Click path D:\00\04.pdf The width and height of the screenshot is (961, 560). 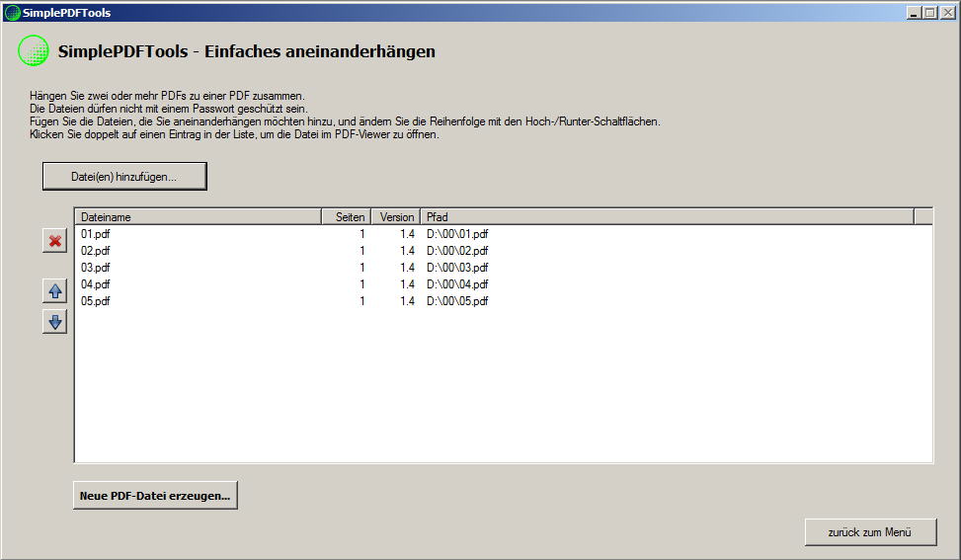(457, 284)
